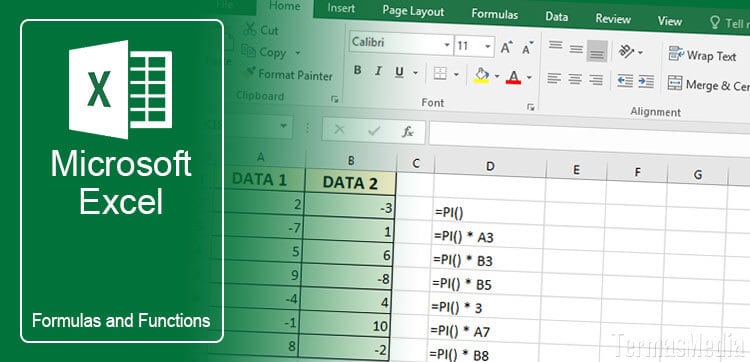Click inside the formula bar input
This screenshot has height=362, width=750.
(589, 137)
